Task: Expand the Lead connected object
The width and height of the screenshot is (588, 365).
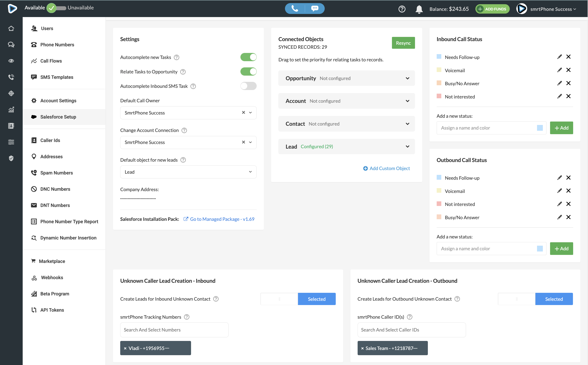Action: tap(407, 147)
